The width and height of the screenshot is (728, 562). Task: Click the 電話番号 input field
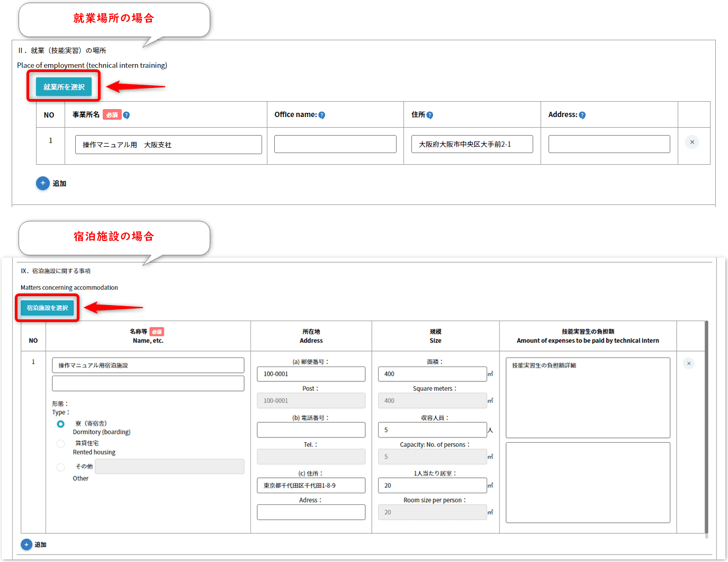click(x=311, y=430)
